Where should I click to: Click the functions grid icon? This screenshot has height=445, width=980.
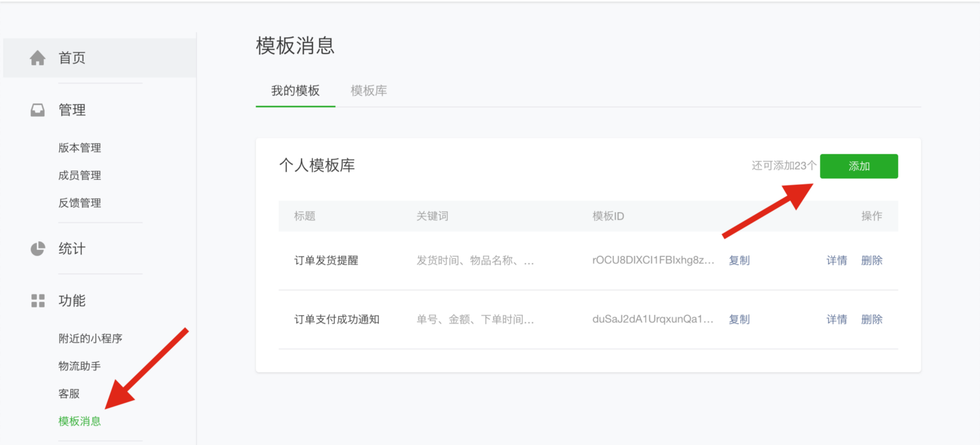click(37, 301)
